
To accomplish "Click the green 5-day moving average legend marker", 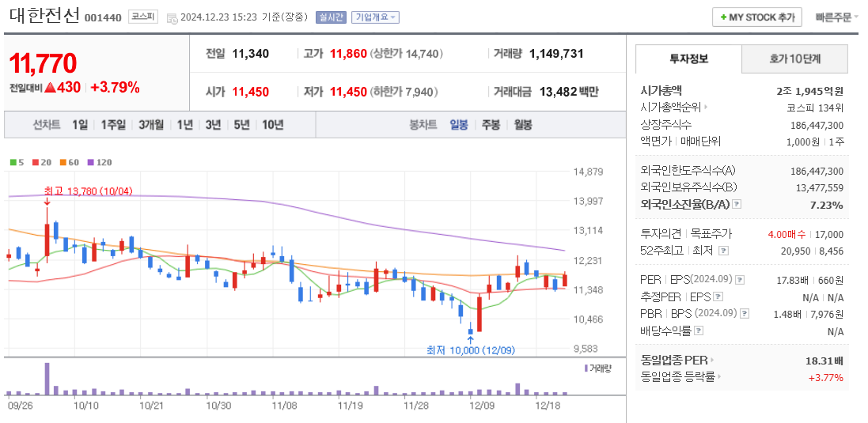I will (x=13, y=163).
